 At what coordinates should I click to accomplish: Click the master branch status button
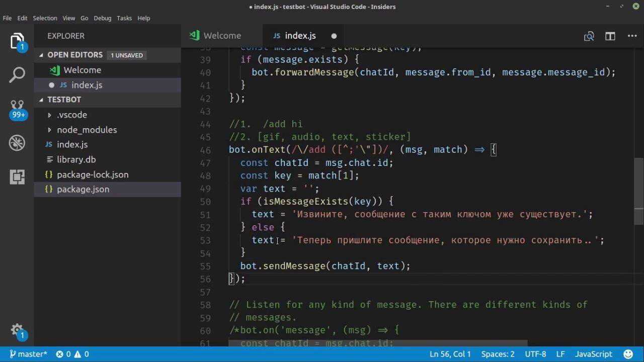coord(28,354)
